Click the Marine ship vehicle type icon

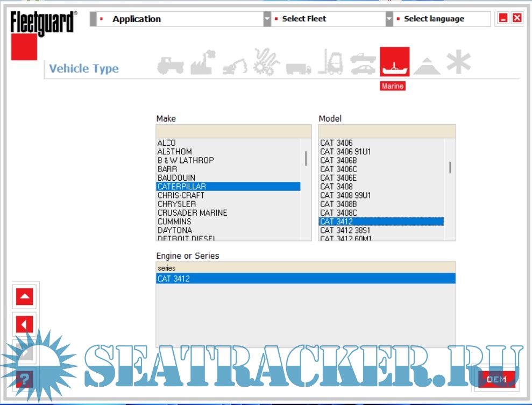click(x=394, y=62)
